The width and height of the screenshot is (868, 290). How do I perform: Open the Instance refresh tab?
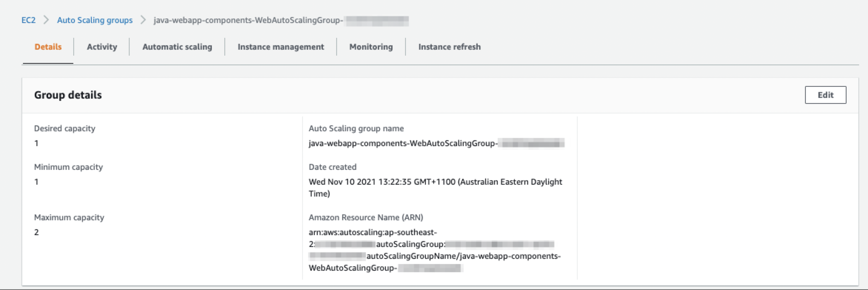(450, 47)
